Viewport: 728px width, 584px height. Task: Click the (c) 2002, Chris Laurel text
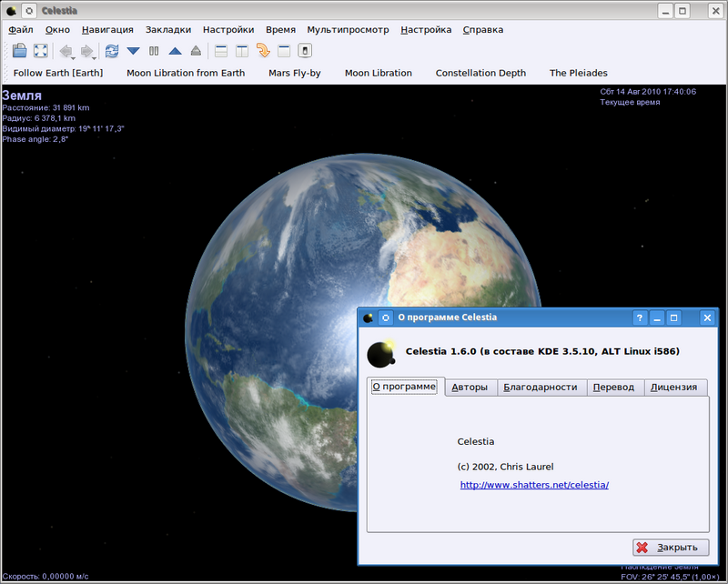click(x=505, y=467)
